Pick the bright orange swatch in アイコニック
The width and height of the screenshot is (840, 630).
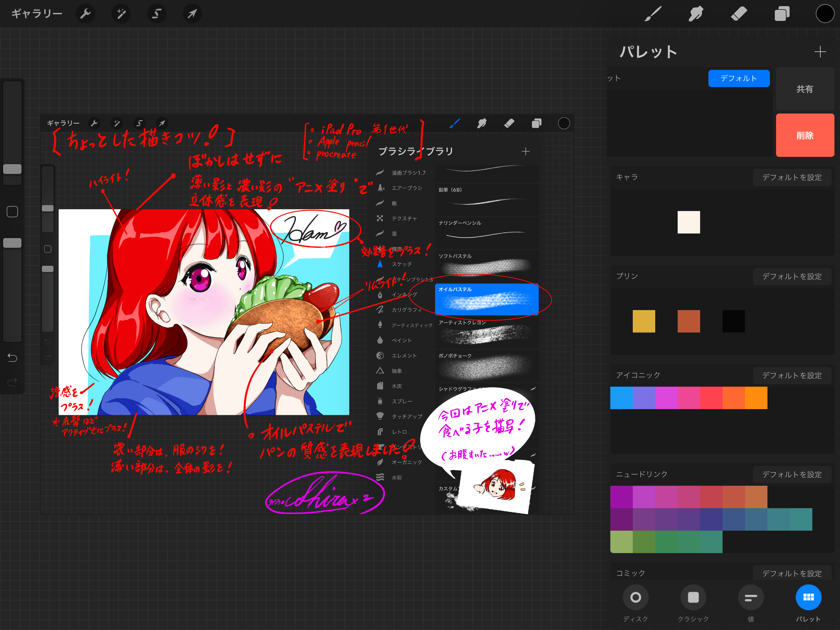(756, 398)
